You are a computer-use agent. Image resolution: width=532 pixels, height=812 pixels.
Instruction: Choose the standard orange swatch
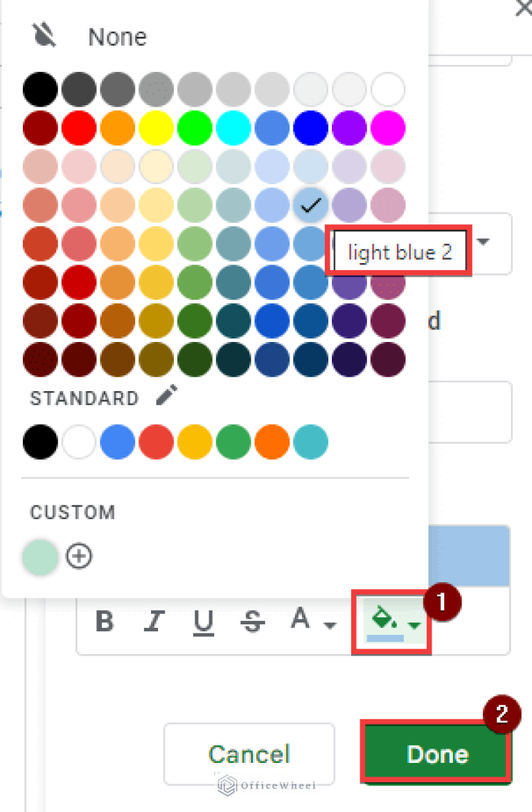272,442
